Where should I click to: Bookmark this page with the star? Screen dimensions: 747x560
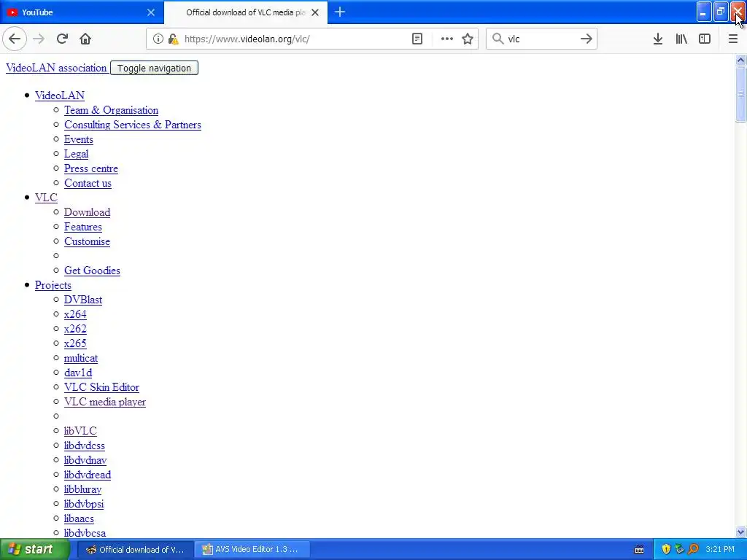468,39
